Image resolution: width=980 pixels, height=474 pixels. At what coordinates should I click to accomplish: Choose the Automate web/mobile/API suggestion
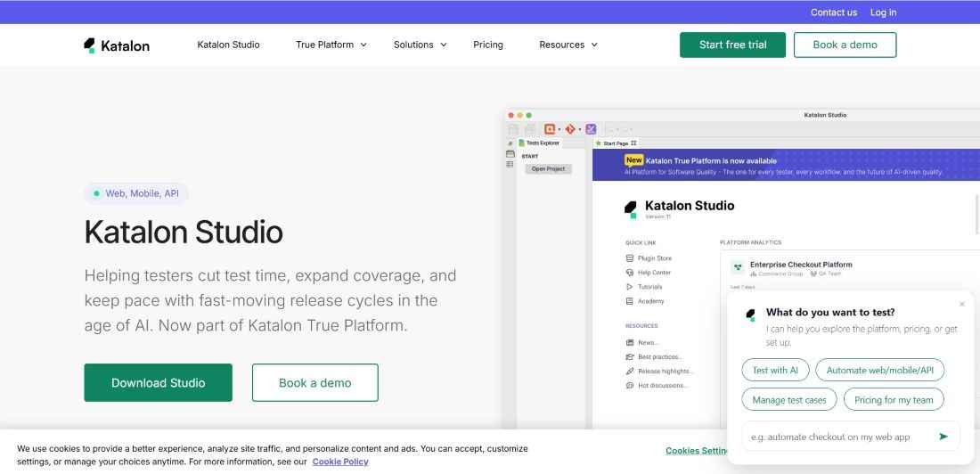point(879,370)
